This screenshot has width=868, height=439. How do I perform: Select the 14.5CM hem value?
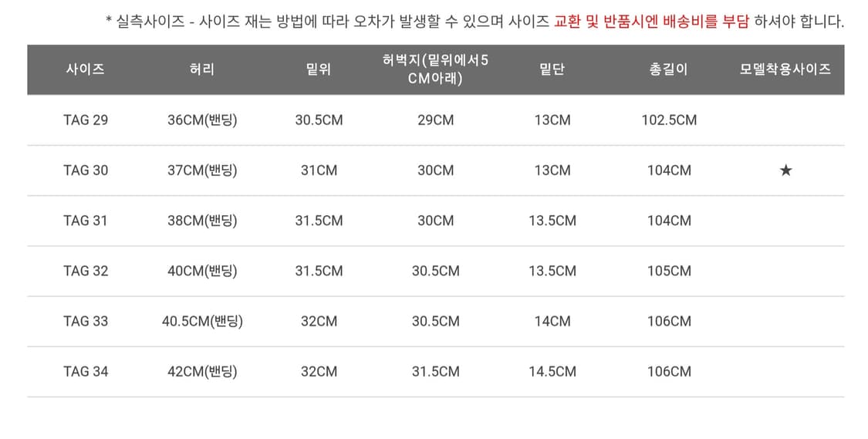pyautogui.click(x=552, y=371)
